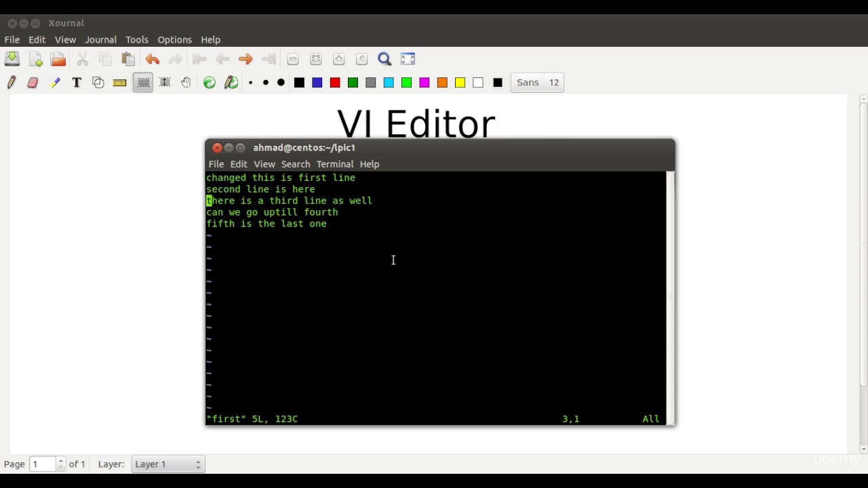Fit page width zoom icon
This screenshot has width=868, height=488.
(316, 60)
